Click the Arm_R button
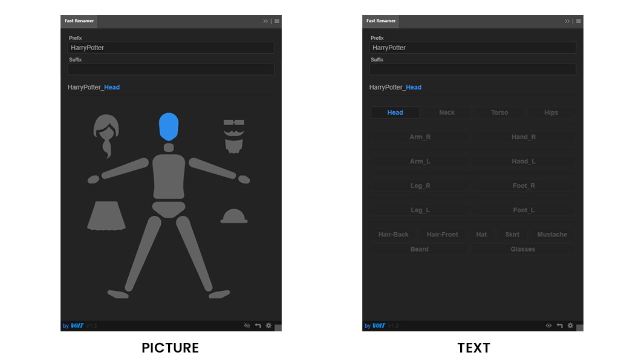This screenshot has height=364, width=644. click(420, 137)
